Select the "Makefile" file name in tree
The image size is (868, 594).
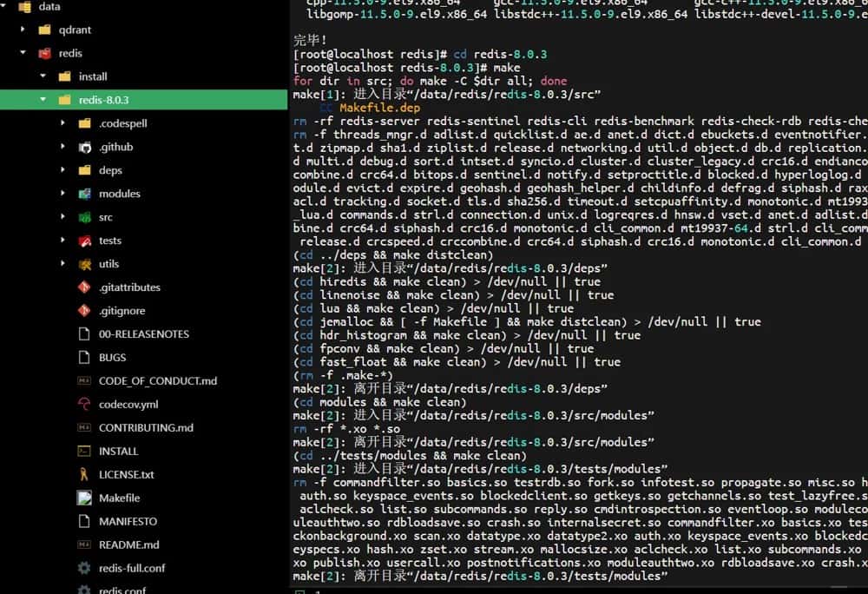click(119, 498)
